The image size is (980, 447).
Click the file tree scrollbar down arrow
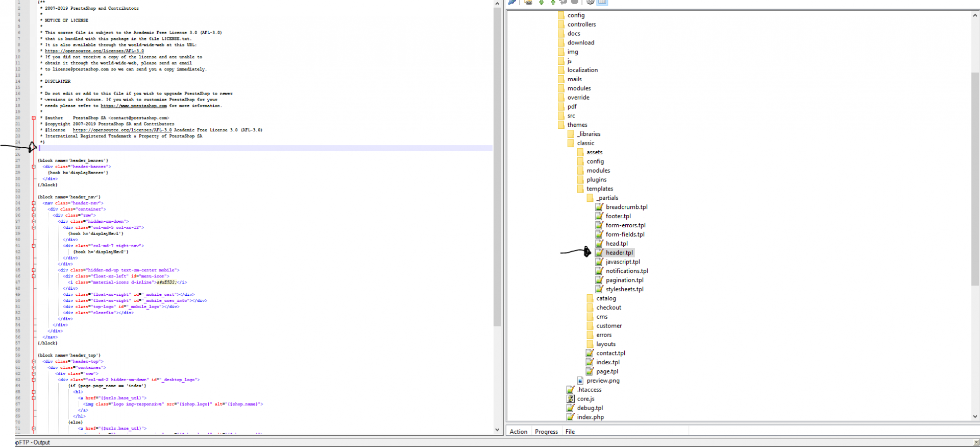pos(975,417)
